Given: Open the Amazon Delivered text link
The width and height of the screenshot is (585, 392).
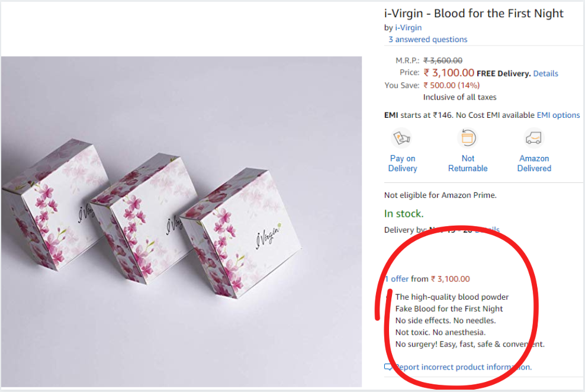Looking at the screenshot, I should pyautogui.click(x=534, y=163).
